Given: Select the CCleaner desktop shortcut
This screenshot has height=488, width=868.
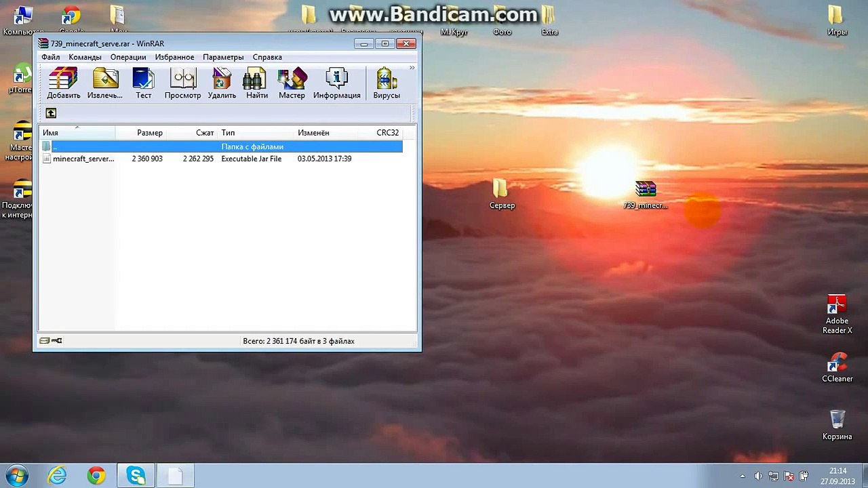Looking at the screenshot, I should pos(837,368).
